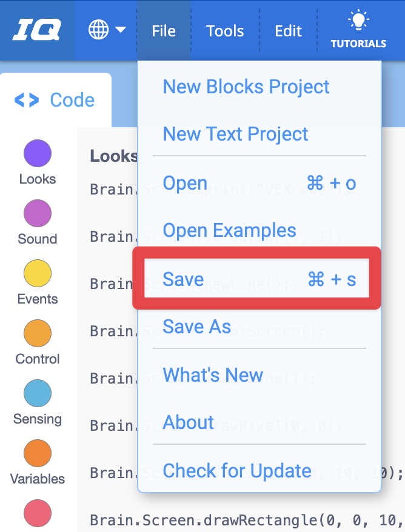Click Check for Update
This screenshot has height=532, width=405.
(237, 471)
